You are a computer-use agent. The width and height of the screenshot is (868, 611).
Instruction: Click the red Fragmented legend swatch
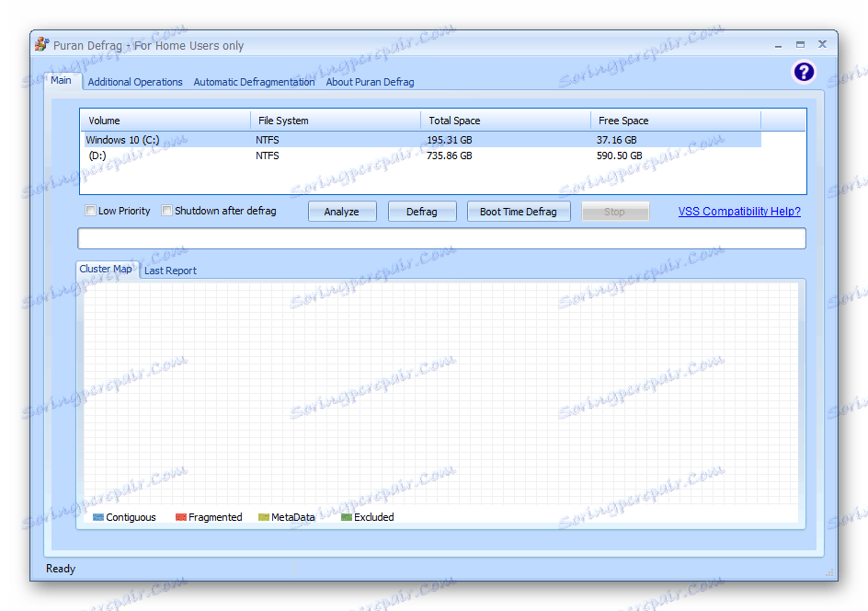(180, 517)
